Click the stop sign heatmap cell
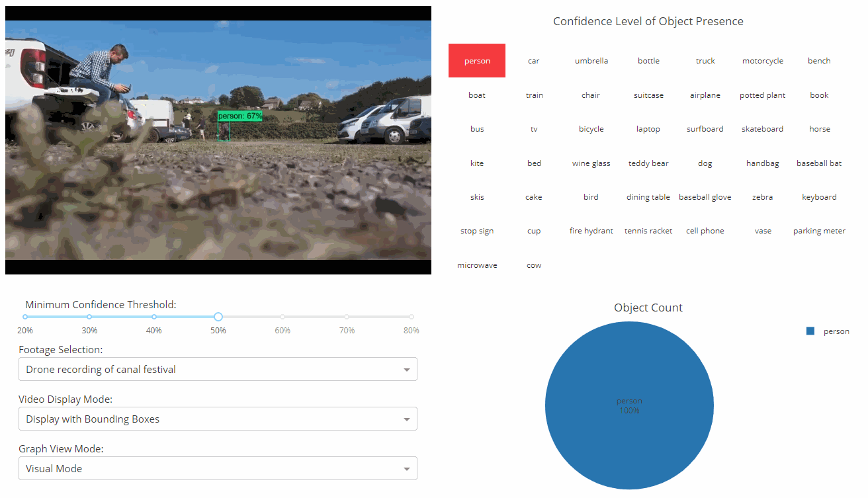 click(x=477, y=231)
